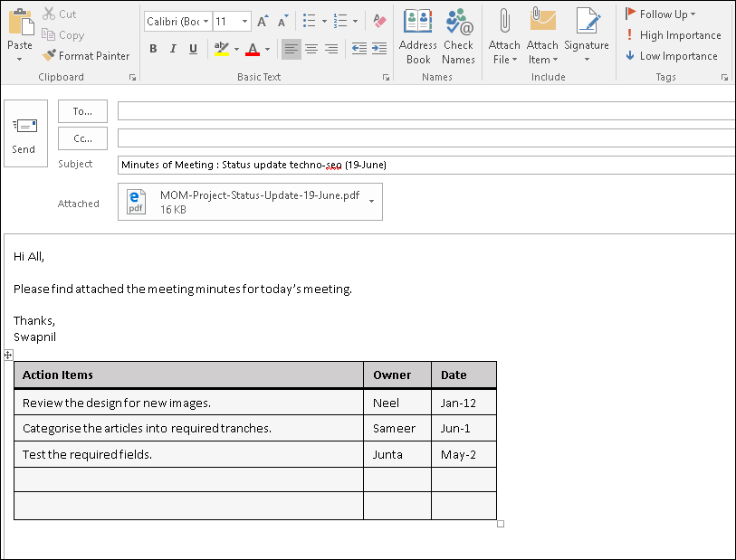Click the May-2 date cell
The image size is (736, 560).
[x=464, y=454]
